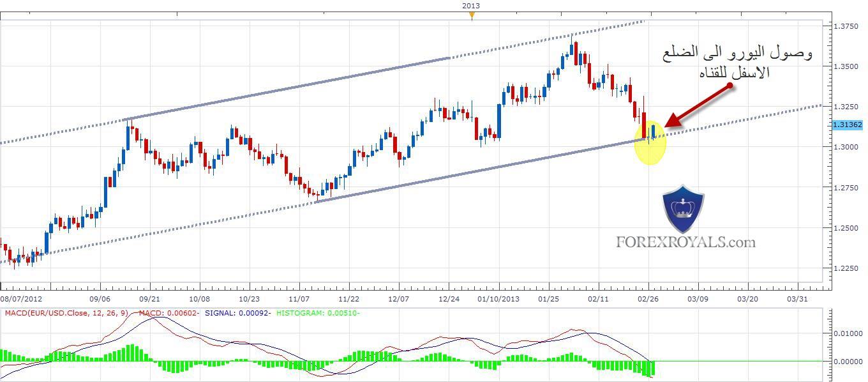868x382 pixels.
Task: Click the 2013 year label above chart
Action: 471,6
